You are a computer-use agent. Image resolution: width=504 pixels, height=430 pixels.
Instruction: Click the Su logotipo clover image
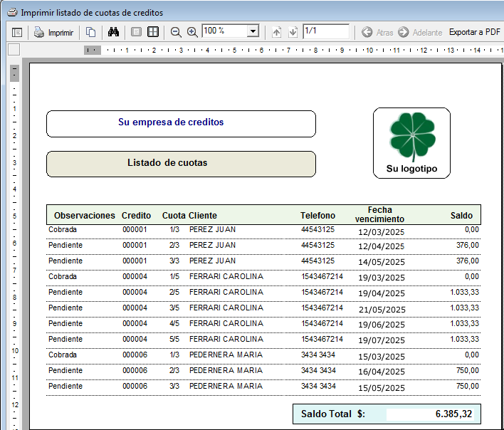411,136
